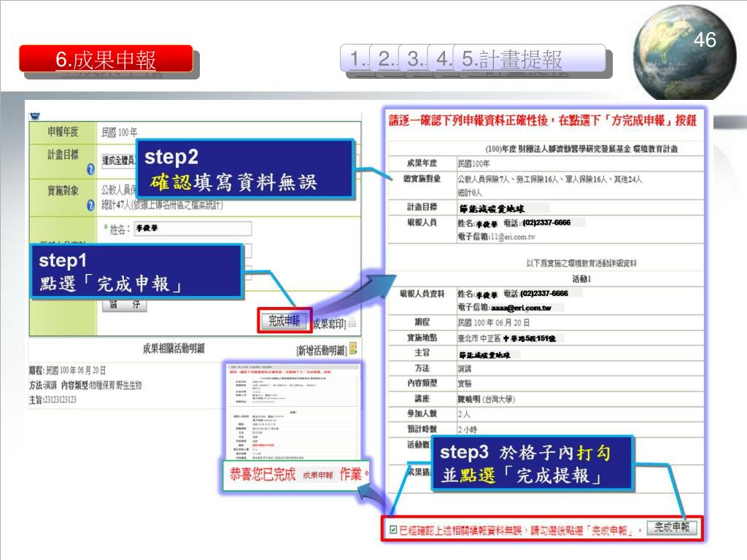747x560 pixels.
Task: Tick the 已經確認上述相關填報資料無誤 checkbox
Action: click(393, 529)
